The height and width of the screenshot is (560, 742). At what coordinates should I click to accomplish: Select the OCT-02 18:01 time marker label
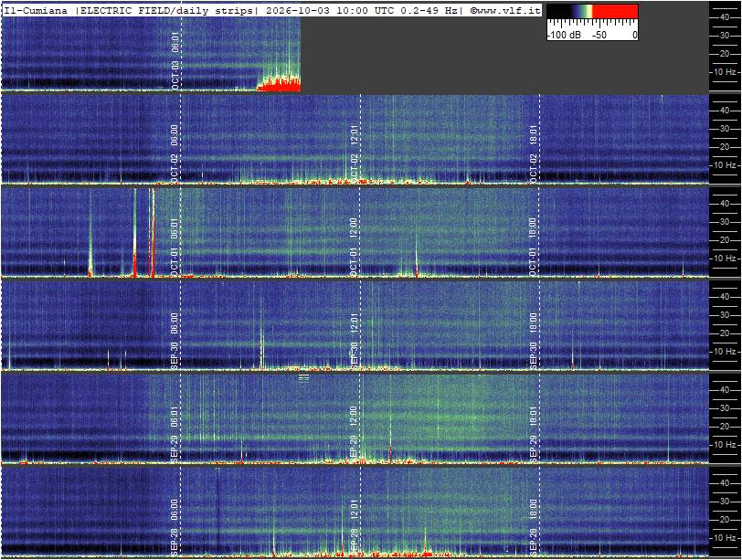pos(534,153)
